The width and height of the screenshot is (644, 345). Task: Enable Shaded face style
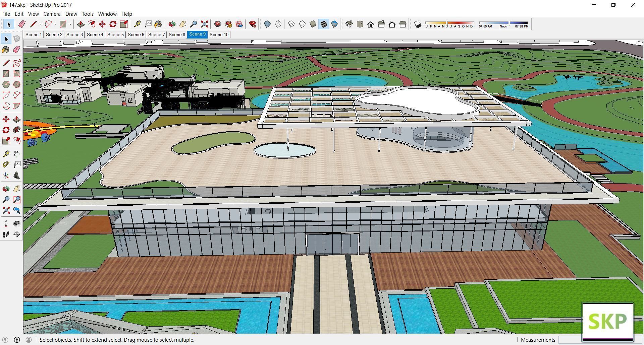pos(313,24)
